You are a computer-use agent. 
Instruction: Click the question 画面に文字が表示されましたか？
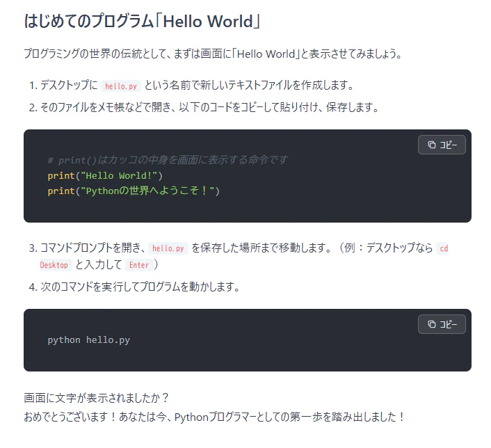[97, 398]
